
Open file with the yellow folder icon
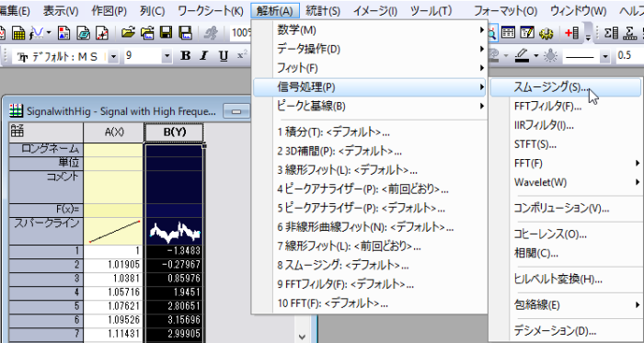tap(129, 33)
